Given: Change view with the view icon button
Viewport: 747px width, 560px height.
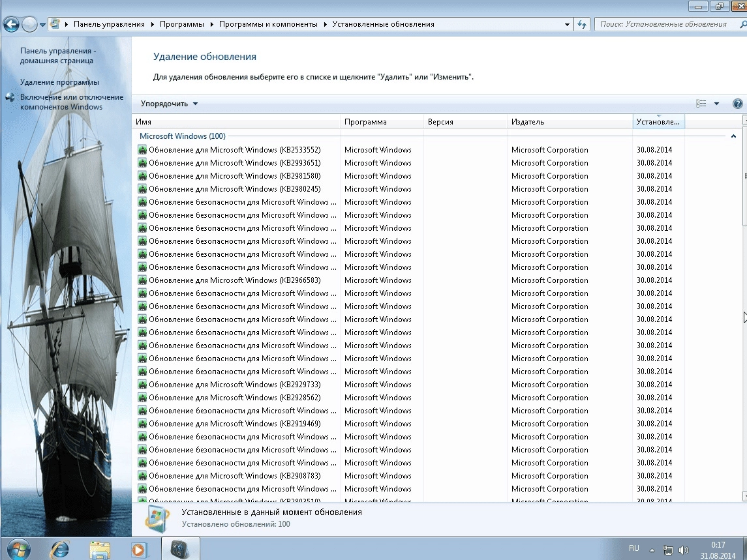Looking at the screenshot, I should tap(701, 104).
